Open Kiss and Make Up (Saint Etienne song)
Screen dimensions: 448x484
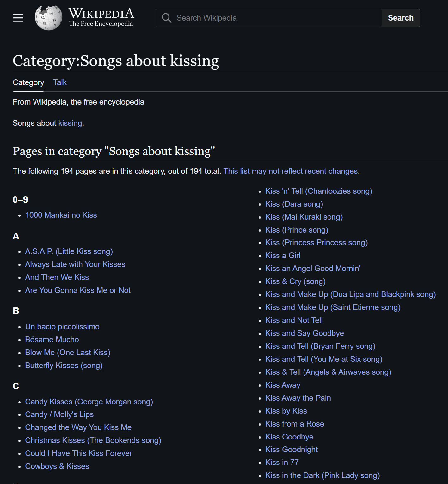click(333, 307)
